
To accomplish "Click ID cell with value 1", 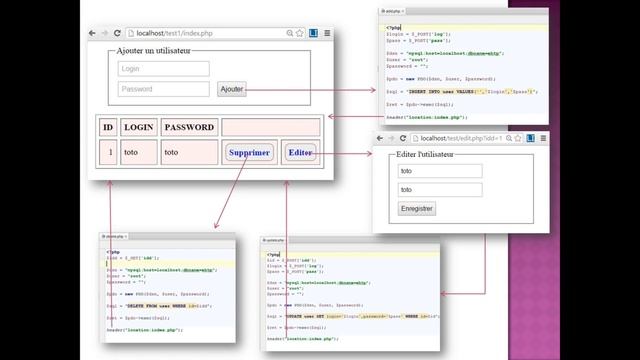I will click(x=108, y=152).
